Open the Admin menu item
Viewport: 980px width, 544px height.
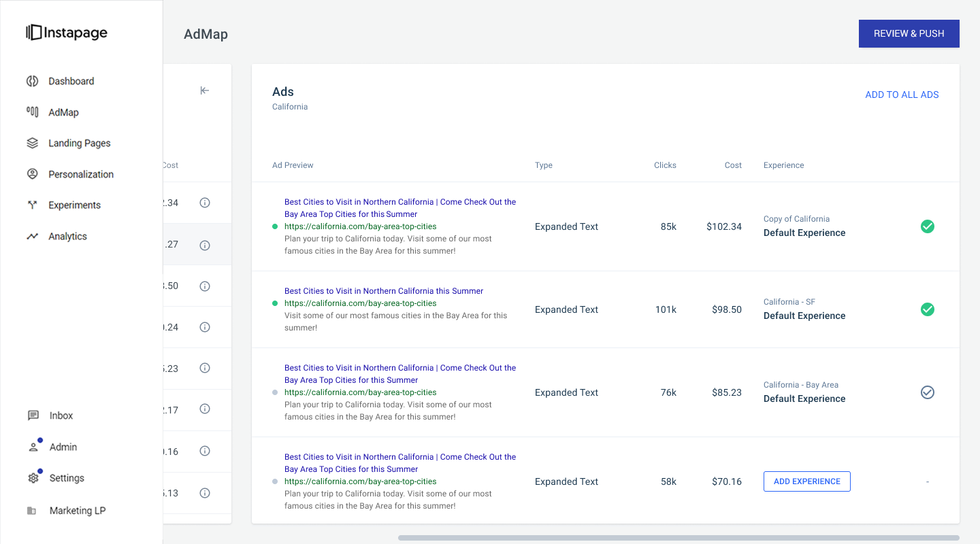click(x=63, y=447)
